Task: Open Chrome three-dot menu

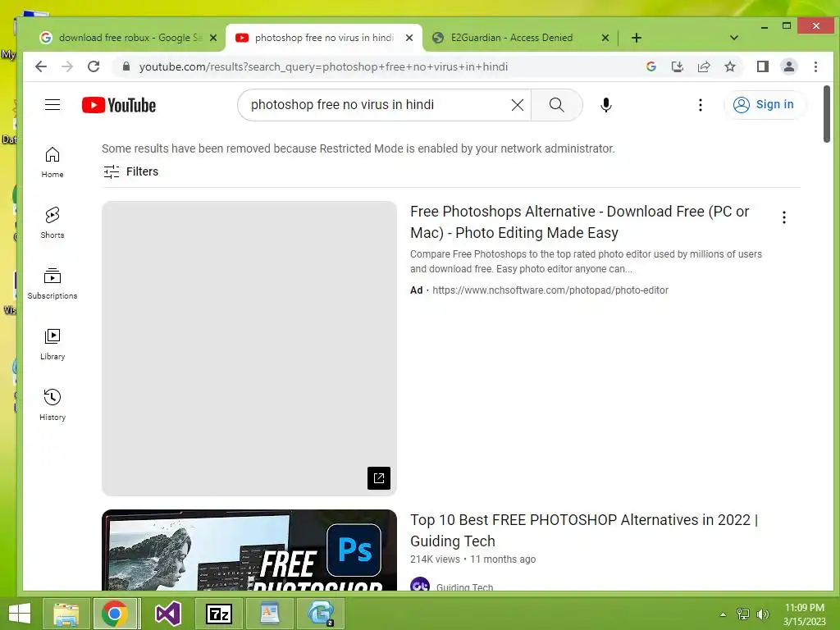Action: (815, 66)
